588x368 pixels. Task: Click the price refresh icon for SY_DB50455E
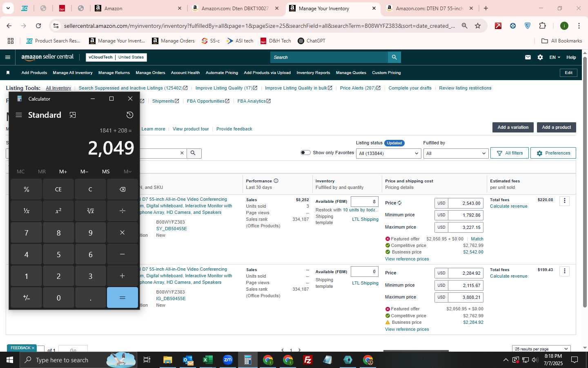[x=399, y=203]
